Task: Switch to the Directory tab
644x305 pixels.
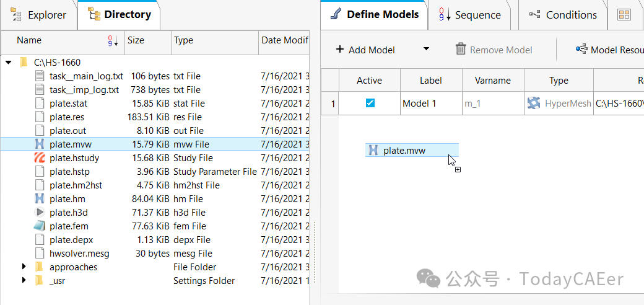Action: point(119,15)
